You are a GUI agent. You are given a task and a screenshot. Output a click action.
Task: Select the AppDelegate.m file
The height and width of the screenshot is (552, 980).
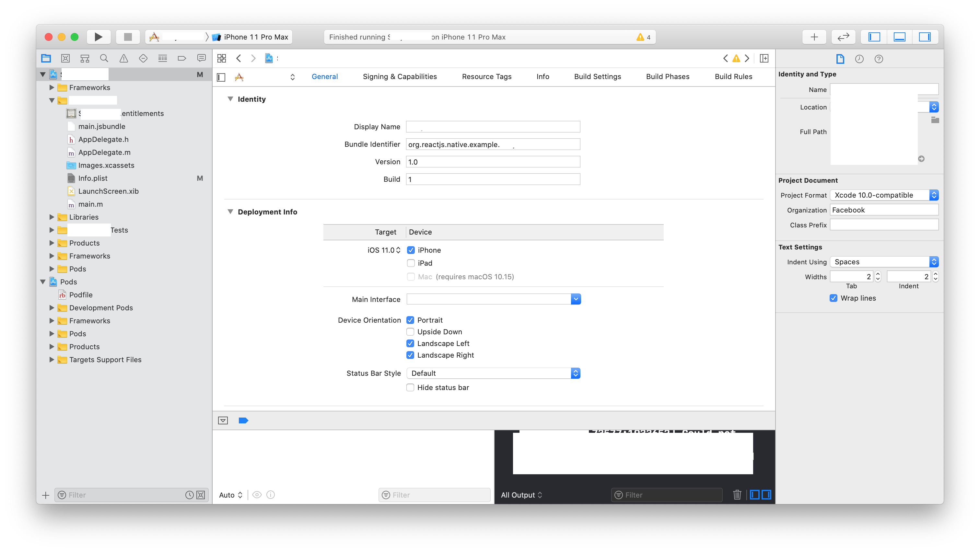tap(104, 153)
